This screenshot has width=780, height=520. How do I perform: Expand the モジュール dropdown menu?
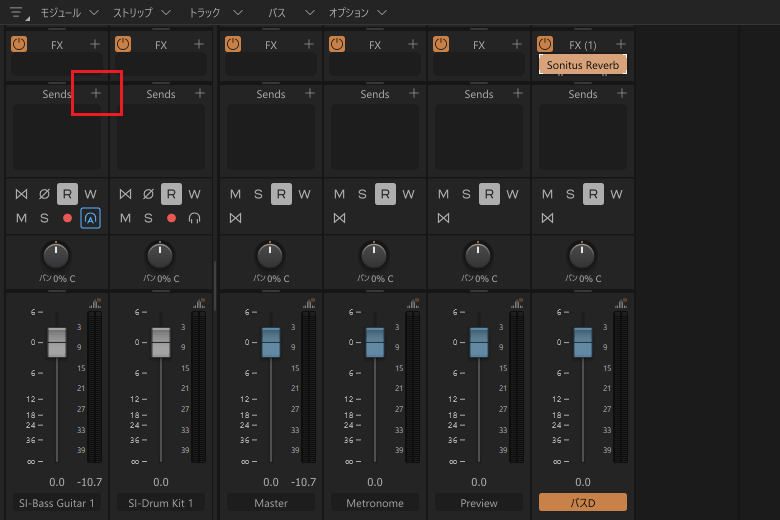click(69, 13)
